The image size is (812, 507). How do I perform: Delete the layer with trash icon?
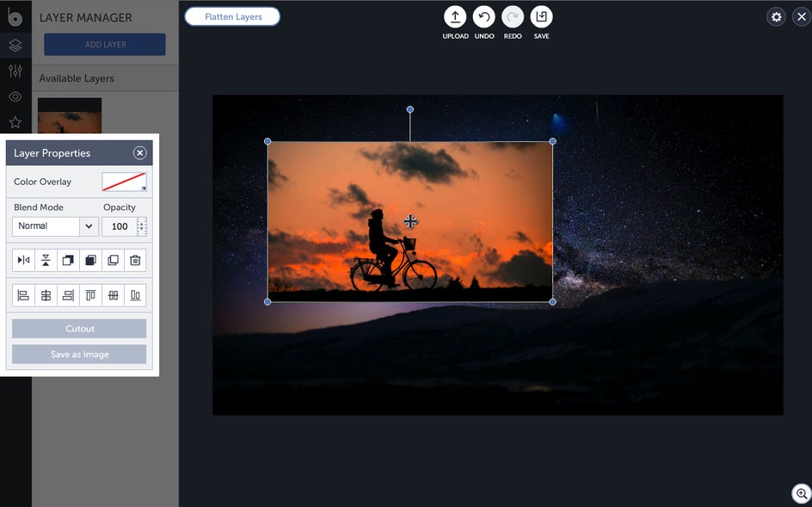(135, 260)
